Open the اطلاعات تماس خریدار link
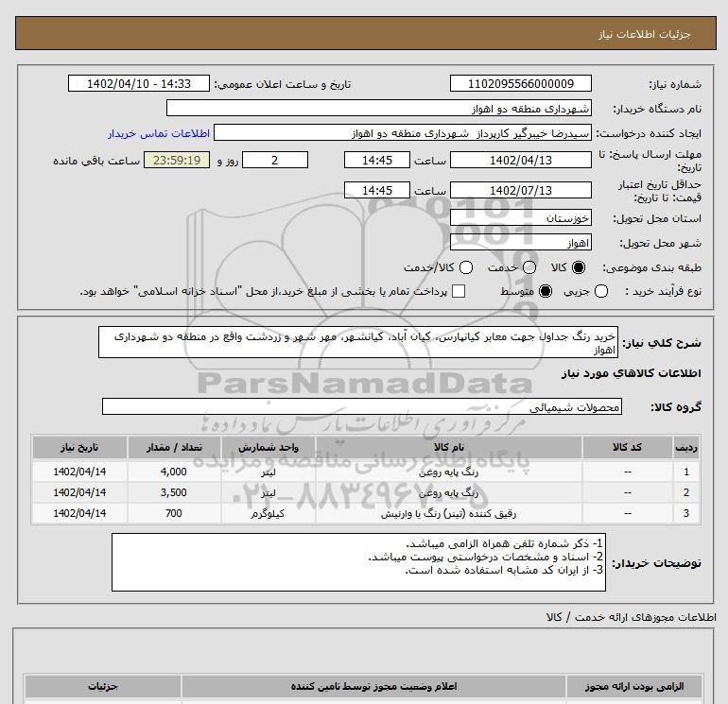The image size is (728, 704). click(159, 133)
